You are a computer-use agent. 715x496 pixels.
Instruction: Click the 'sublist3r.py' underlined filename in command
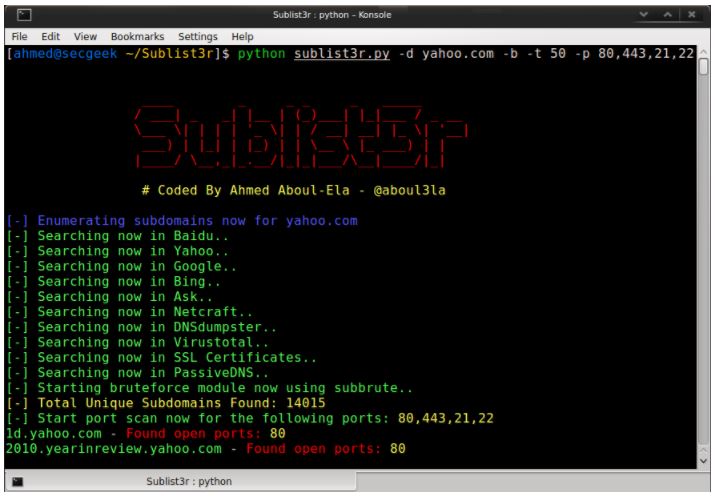[342, 54]
